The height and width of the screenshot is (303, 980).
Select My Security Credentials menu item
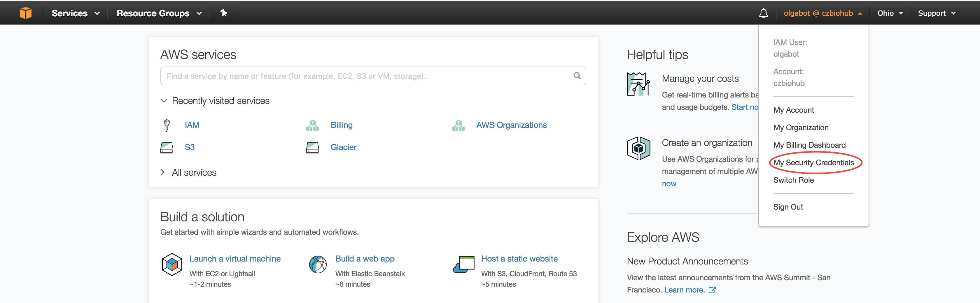(x=813, y=163)
